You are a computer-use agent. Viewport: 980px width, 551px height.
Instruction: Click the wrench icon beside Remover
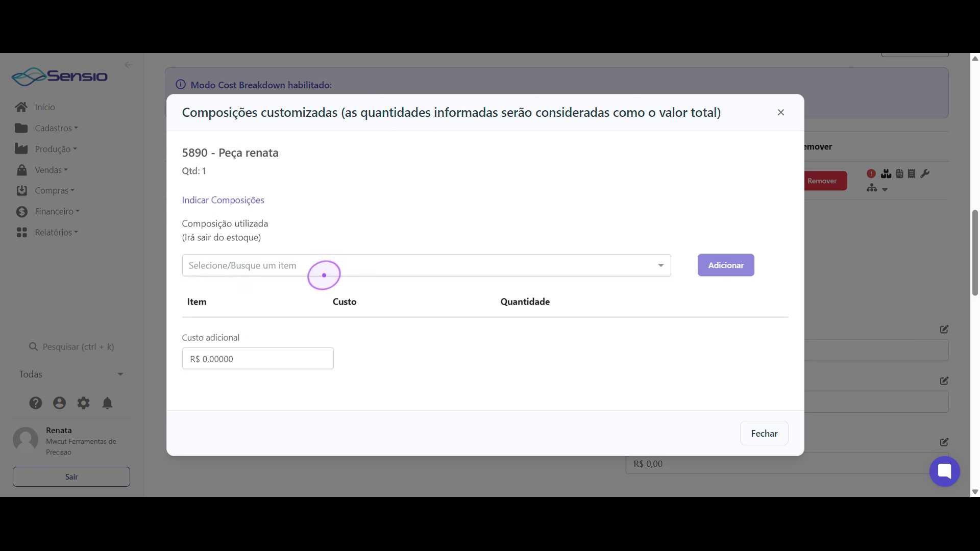[x=925, y=174]
